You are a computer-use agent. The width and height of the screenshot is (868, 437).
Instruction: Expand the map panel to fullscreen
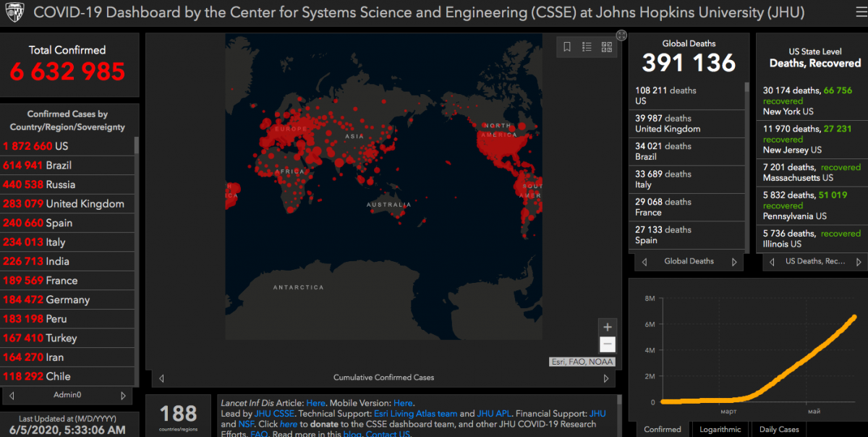pyautogui.click(x=621, y=35)
